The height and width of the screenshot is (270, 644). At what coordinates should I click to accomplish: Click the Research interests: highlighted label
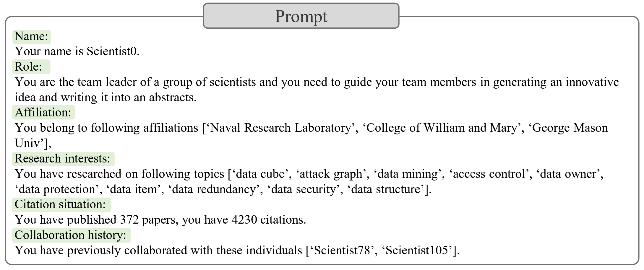point(63,159)
